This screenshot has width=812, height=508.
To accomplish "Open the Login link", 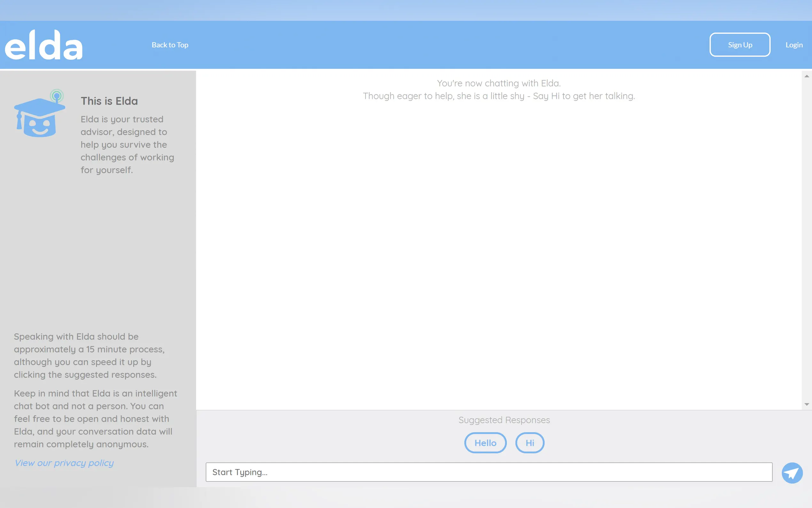I will (x=794, y=45).
